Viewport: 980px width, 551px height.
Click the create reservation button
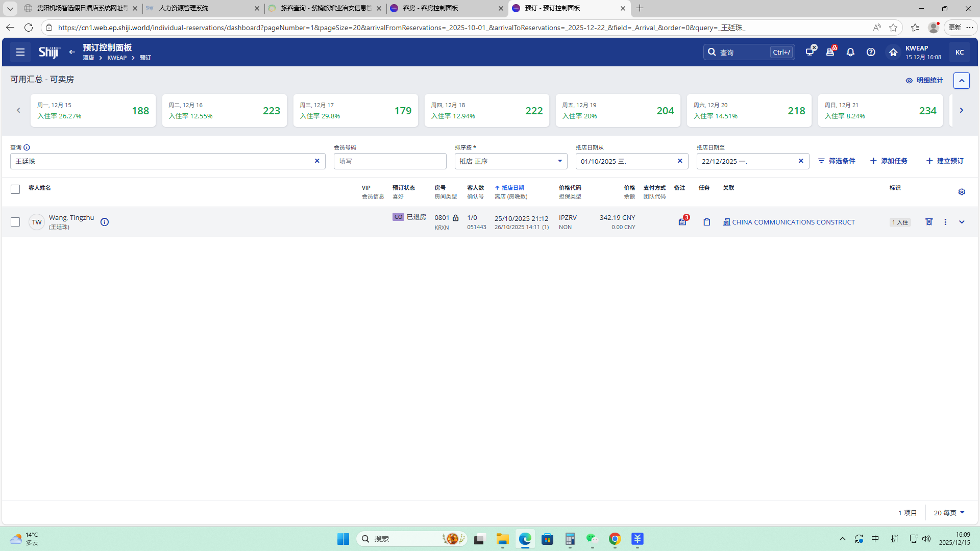pos(945,161)
